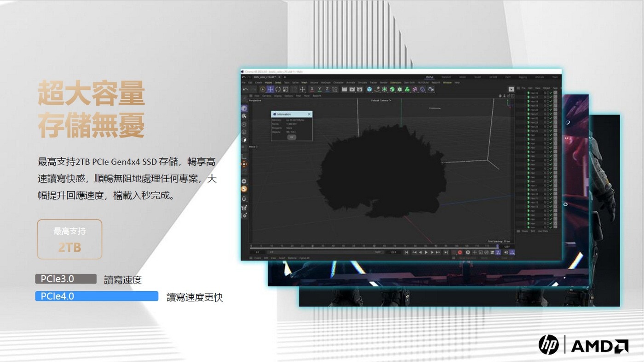Step to next frame in timeline

point(432,252)
